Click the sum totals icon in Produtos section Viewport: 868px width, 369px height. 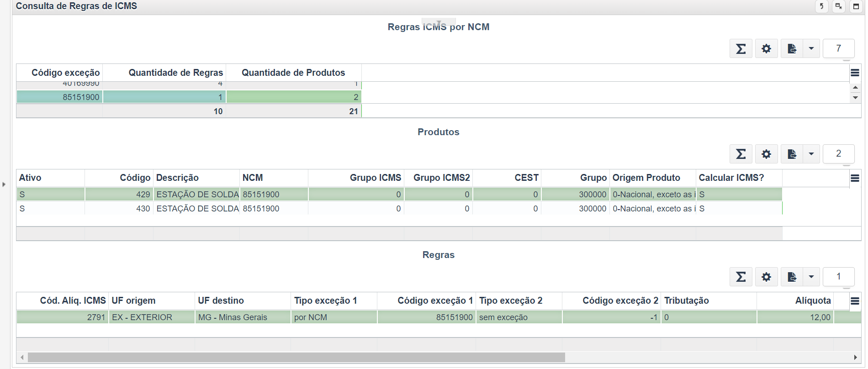(741, 154)
